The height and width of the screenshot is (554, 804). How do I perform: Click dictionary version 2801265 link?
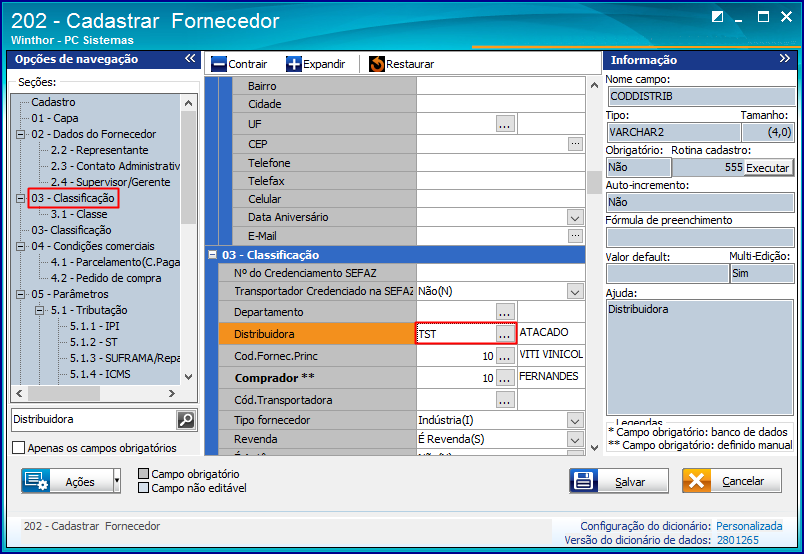pos(738,540)
